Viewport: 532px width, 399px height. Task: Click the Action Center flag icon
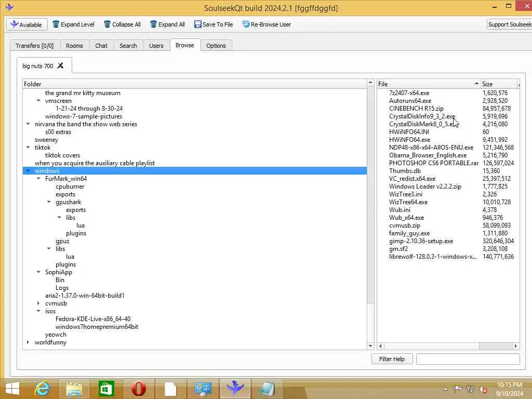coord(458,389)
